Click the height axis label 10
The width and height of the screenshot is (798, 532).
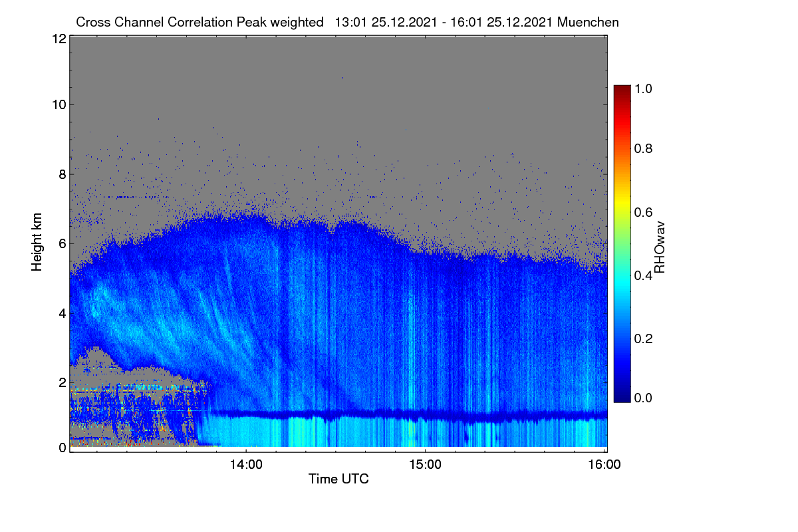58,104
